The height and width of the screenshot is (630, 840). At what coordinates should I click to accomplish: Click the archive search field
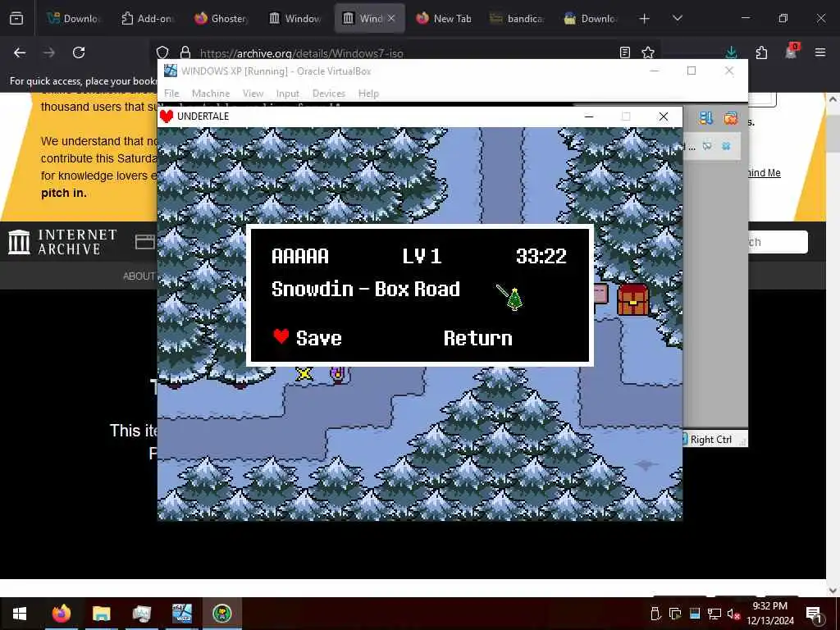pos(778,242)
